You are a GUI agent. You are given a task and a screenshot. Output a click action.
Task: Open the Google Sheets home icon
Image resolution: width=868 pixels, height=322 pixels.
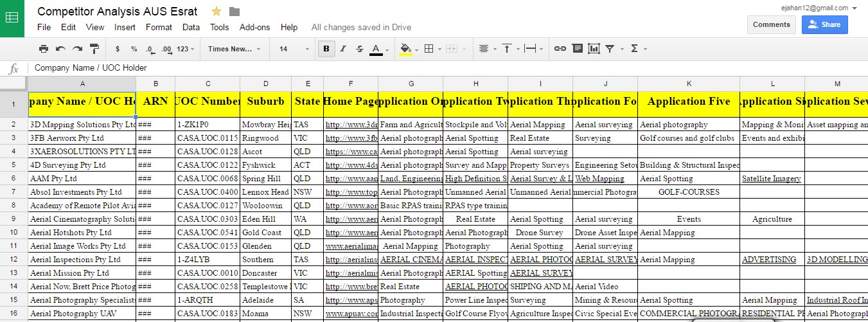tap(12, 18)
